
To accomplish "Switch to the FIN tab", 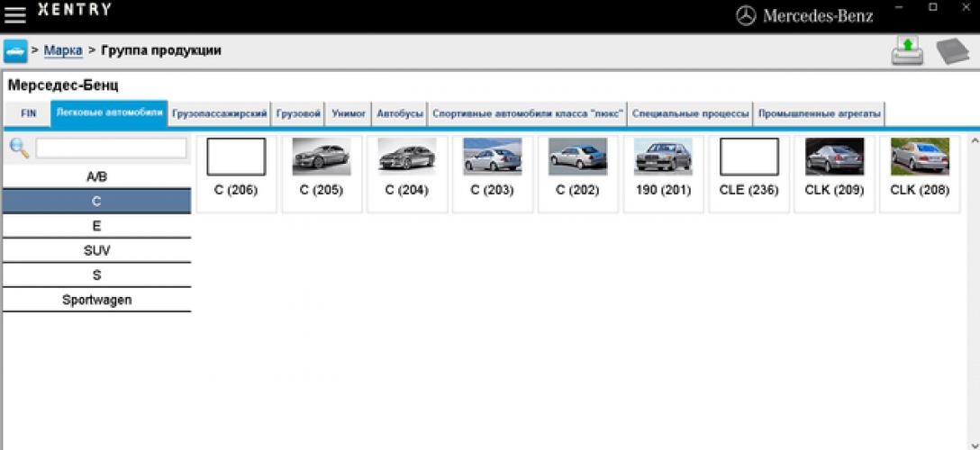I will point(28,114).
